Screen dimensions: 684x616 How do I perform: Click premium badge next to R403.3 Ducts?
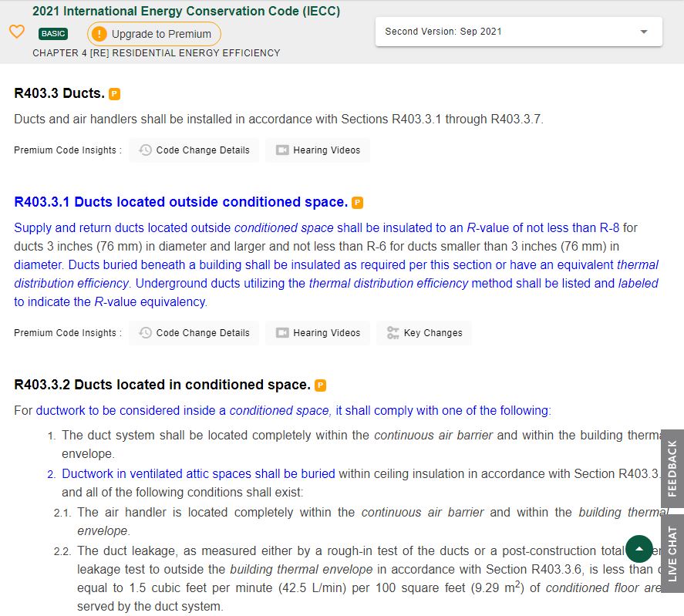[x=114, y=94]
